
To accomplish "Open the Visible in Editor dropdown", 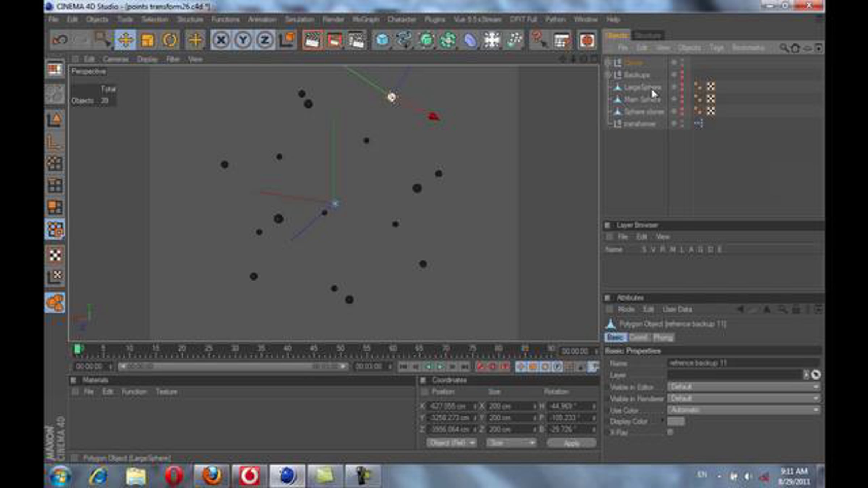I will coord(744,387).
